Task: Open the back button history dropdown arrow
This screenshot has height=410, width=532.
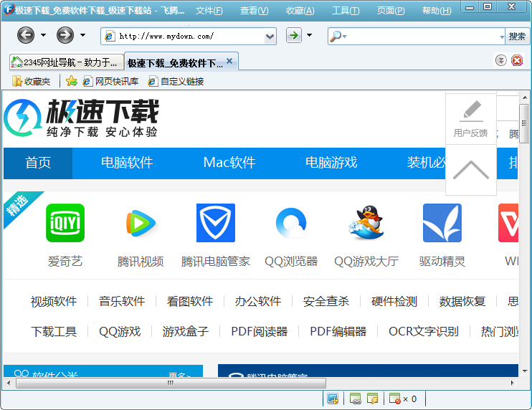Action: (44, 35)
